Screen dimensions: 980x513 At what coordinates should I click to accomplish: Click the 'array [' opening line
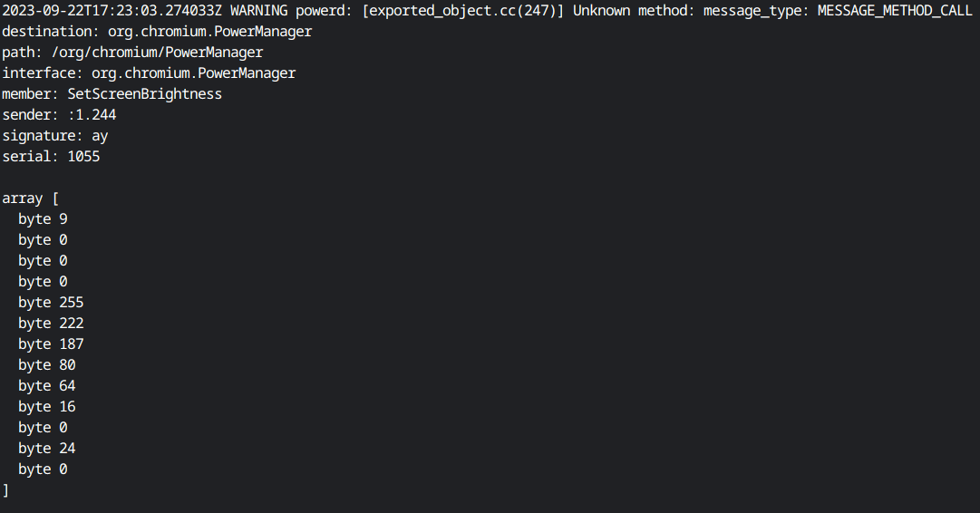(x=31, y=198)
